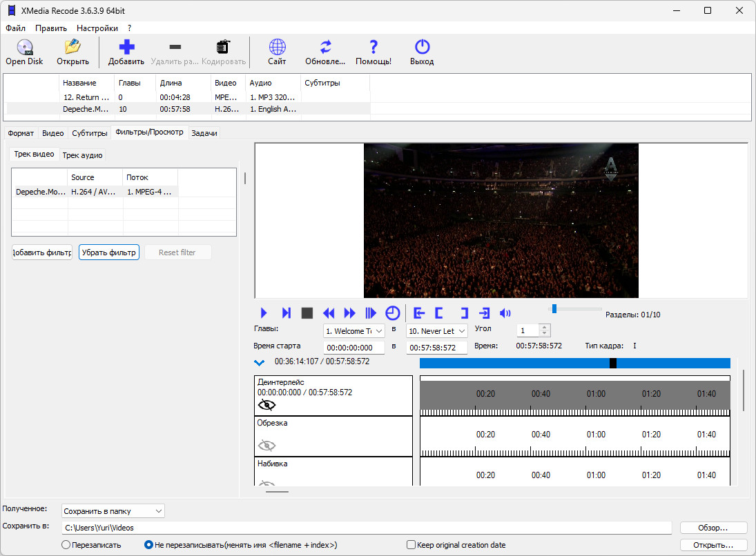Click the Деинтерлейс timeline ruler track
Viewport: 756px width, 556px height.
[x=574, y=396]
